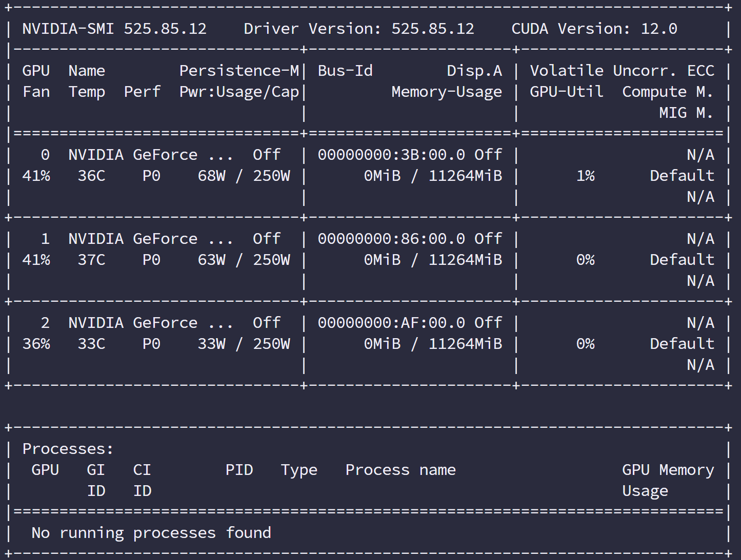Select bus ID 00000000:AF:00.0
The width and height of the screenshot is (741, 560).
(391, 323)
